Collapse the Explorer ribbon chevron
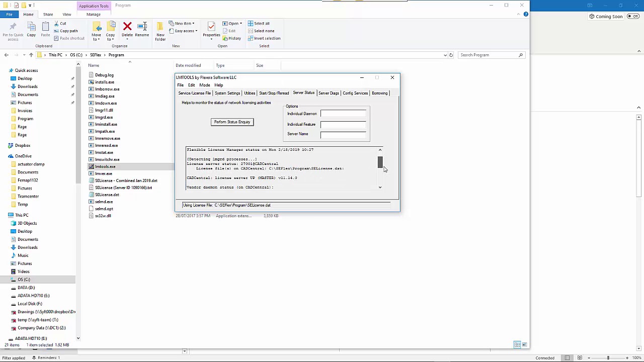The image size is (644, 362). (519, 14)
